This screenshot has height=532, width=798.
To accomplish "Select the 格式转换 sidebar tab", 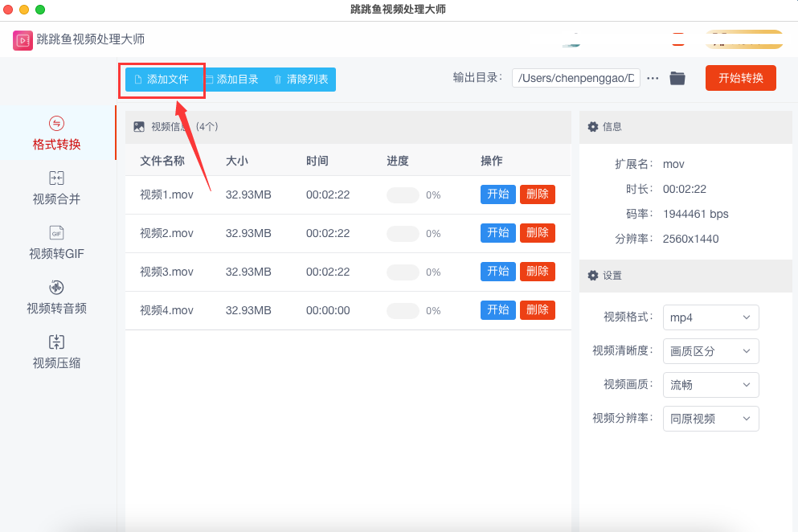I will click(x=56, y=133).
